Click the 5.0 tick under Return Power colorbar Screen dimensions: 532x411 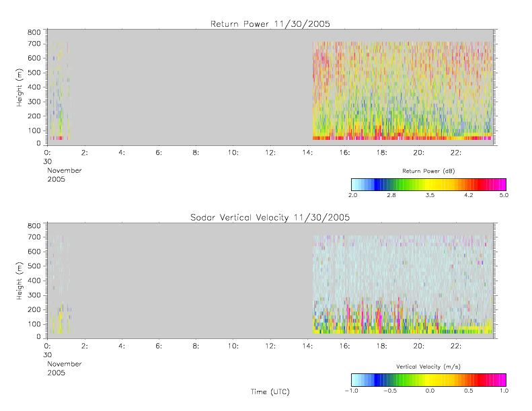504,195
